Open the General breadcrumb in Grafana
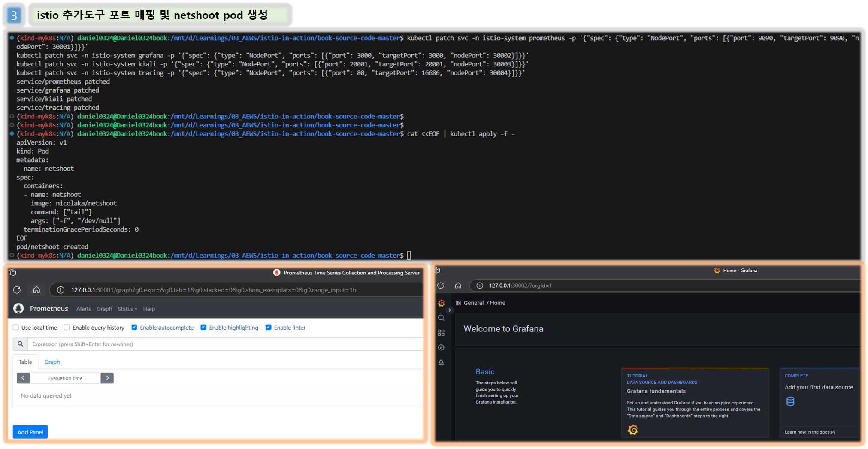The image size is (868, 449). (474, 303)
